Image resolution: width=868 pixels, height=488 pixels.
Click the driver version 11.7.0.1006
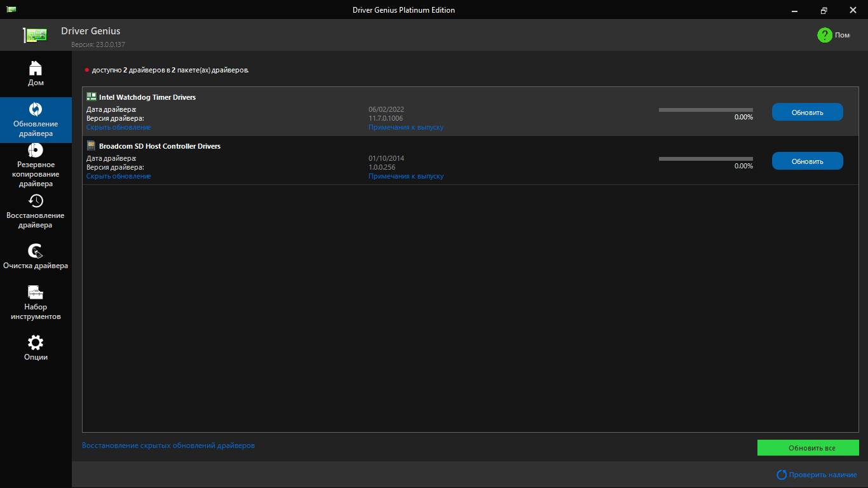[x=386, y=118]
